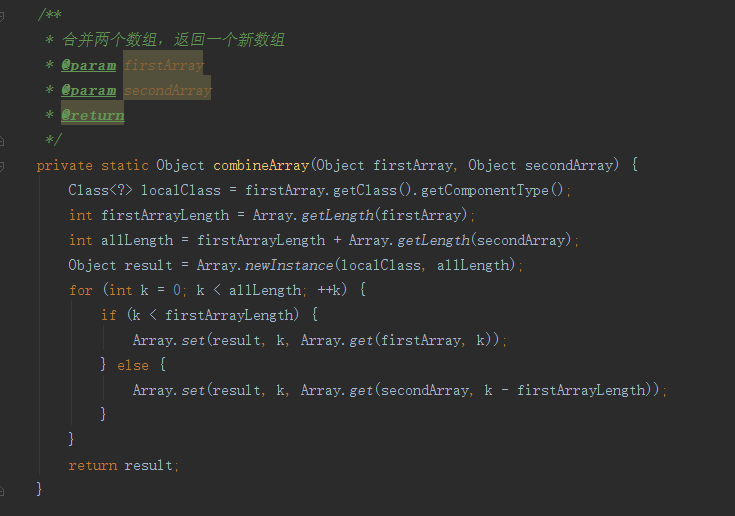This screenshot has height=516, width=735.
Task: Click the "else" keyword
Action: tap(132, 365)
